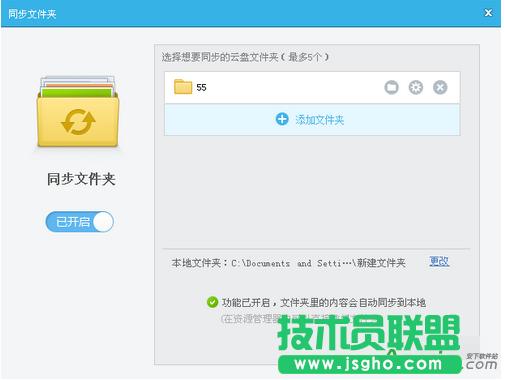This screenshot has height=380, width=505.
Task: Select the 55 folder row
Action: (x=312, y=88)
